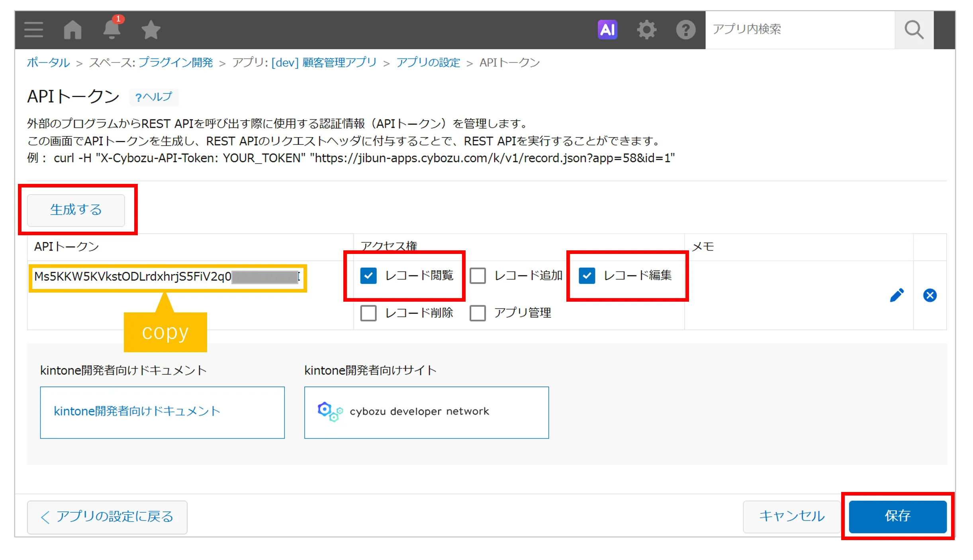Click the メモ column header

pos(703,247)
